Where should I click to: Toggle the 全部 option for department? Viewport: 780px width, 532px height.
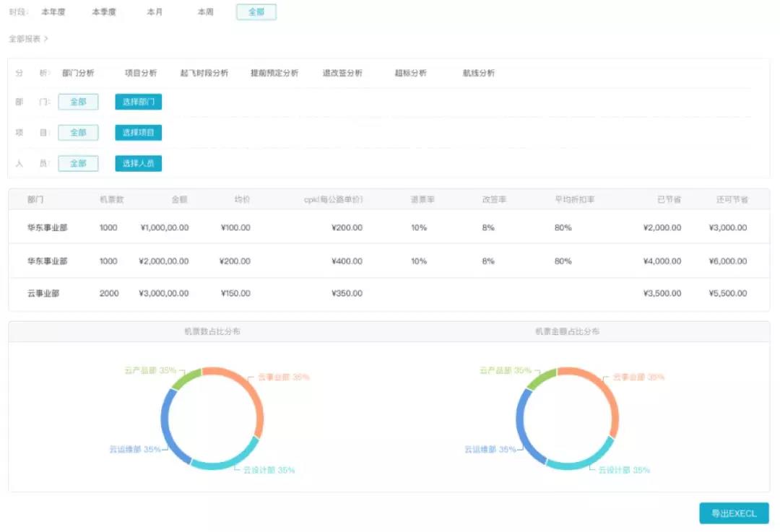click(78, 102)
